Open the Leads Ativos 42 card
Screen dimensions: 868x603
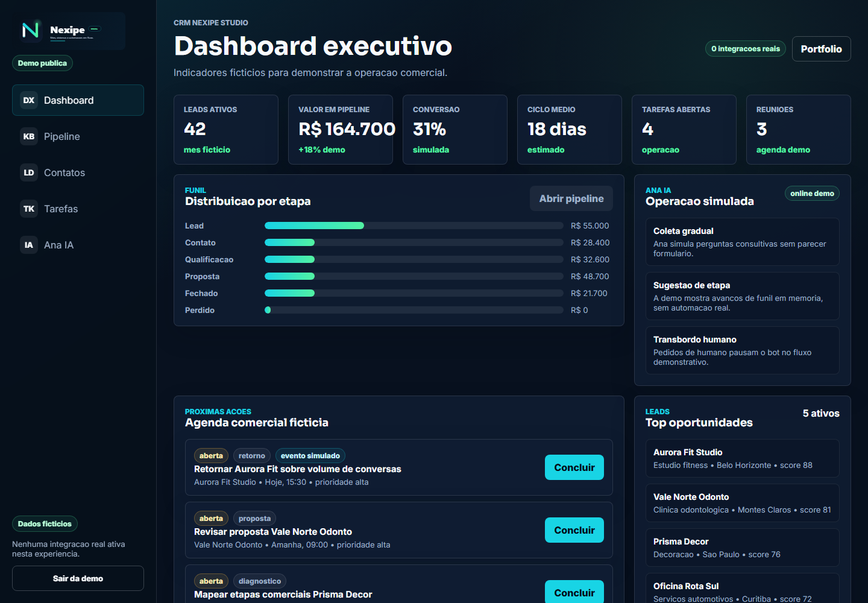[x=226, y=130]
